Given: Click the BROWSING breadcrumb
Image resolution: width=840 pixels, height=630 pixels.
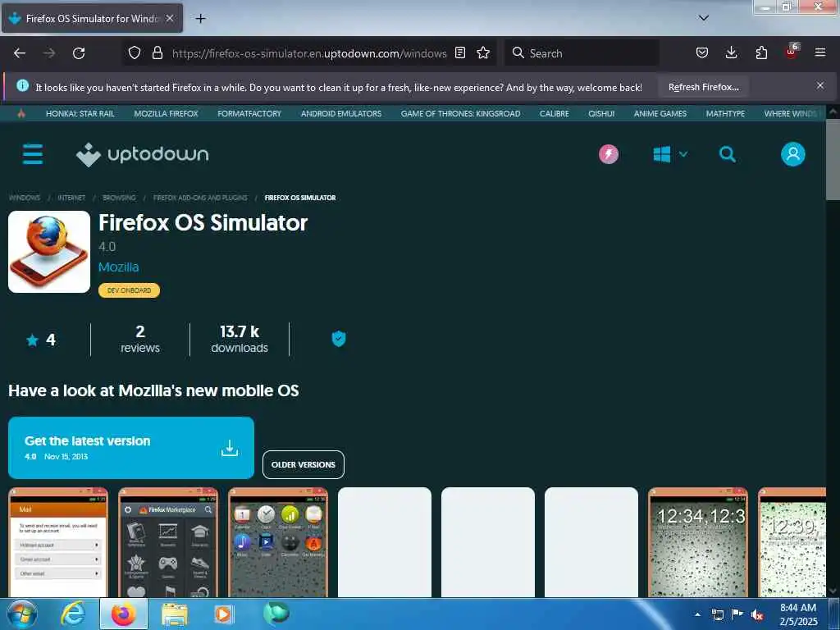Looking at the screenshot, I should coord(119,198).
